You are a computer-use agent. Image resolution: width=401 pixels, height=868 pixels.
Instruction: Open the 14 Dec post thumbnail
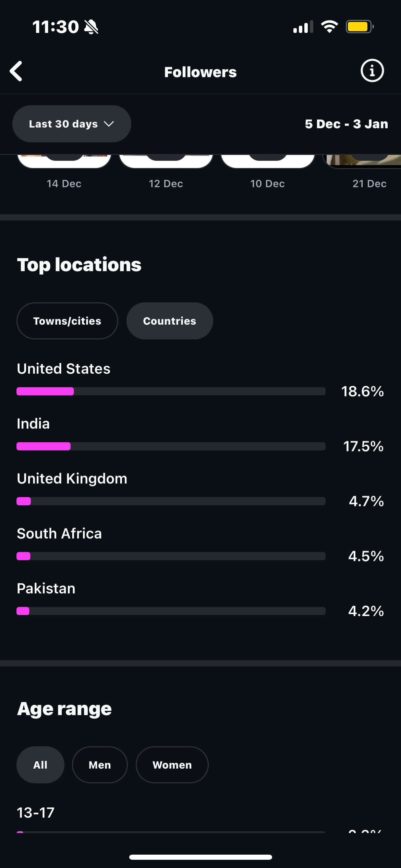tap(64, 161)
